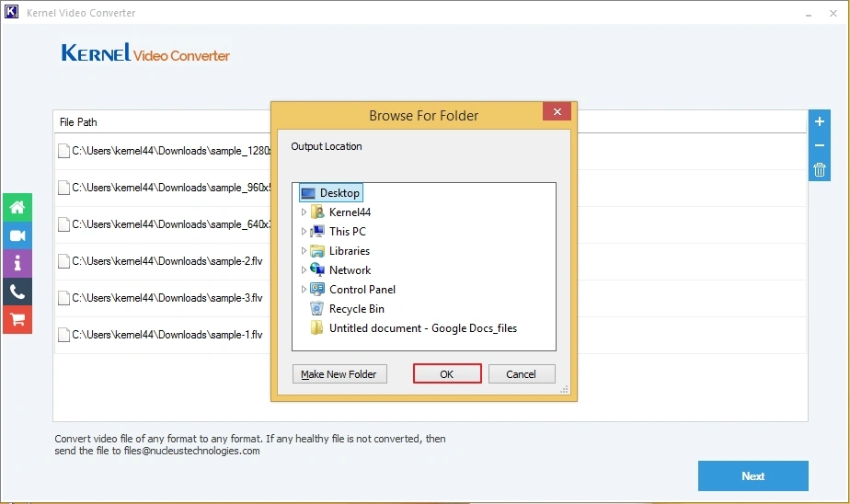The width and height of the screenshot is (850, 504).
Task: Click the Kernel app icon in title bar
Action: click(x=11, y=12)
